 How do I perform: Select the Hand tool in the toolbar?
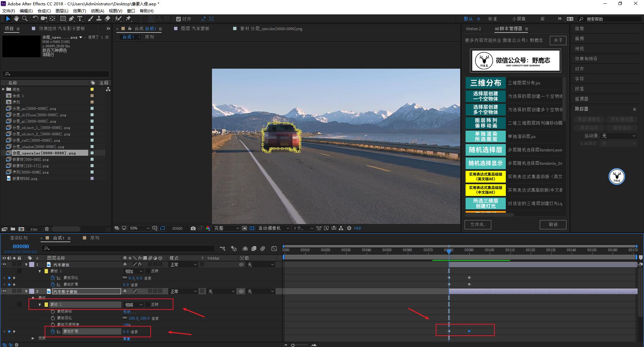point(16,19)
